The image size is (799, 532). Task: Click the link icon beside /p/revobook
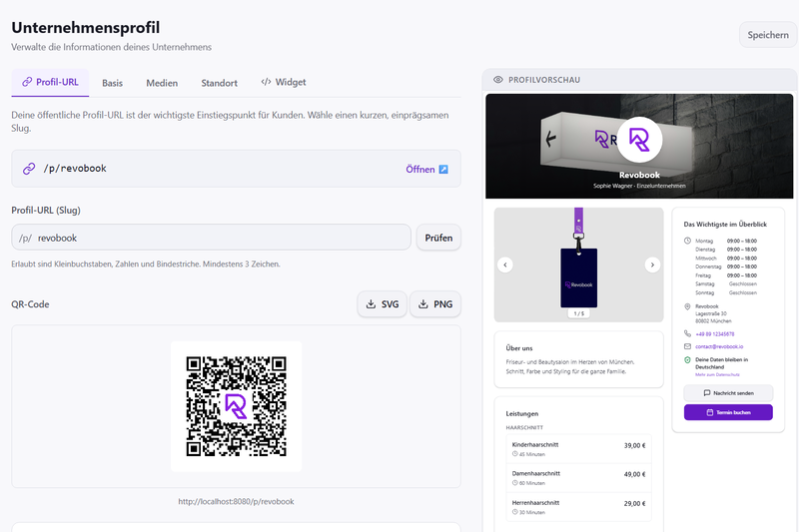click(29, 169)
